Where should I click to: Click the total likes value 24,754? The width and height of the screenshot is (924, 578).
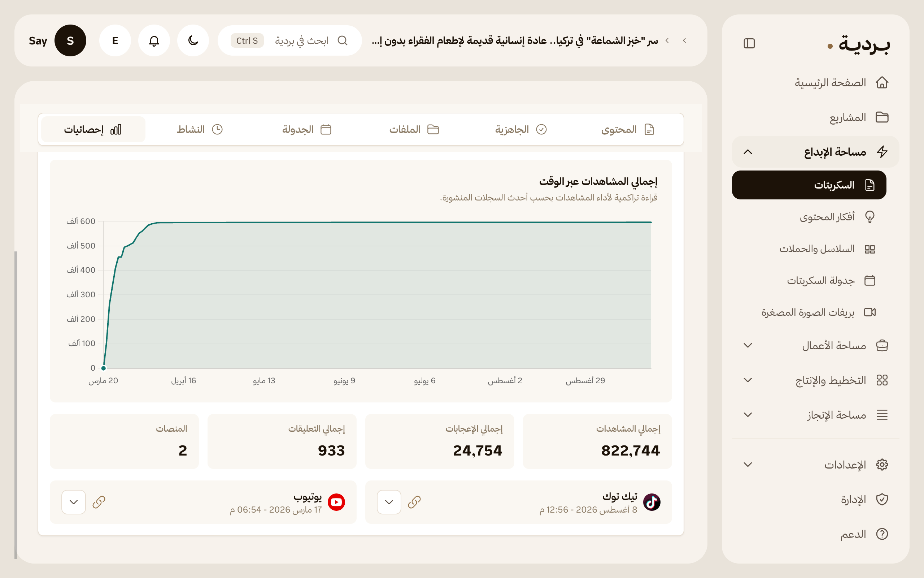[478, 450]
